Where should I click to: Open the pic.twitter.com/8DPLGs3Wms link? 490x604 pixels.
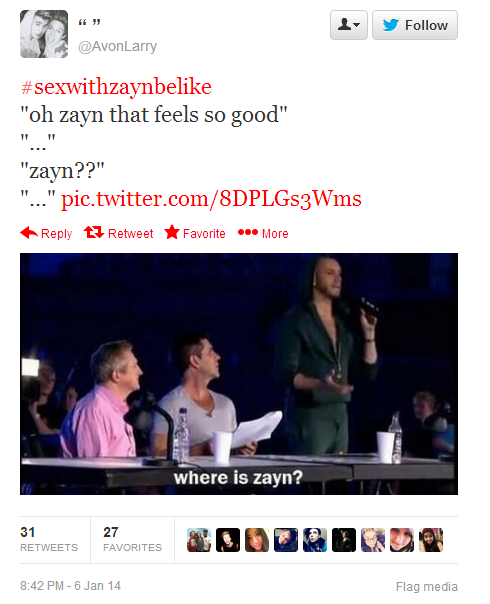click(211, 199)
